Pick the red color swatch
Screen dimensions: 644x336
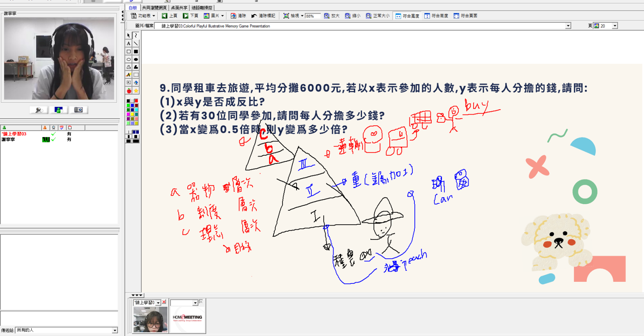136,101
